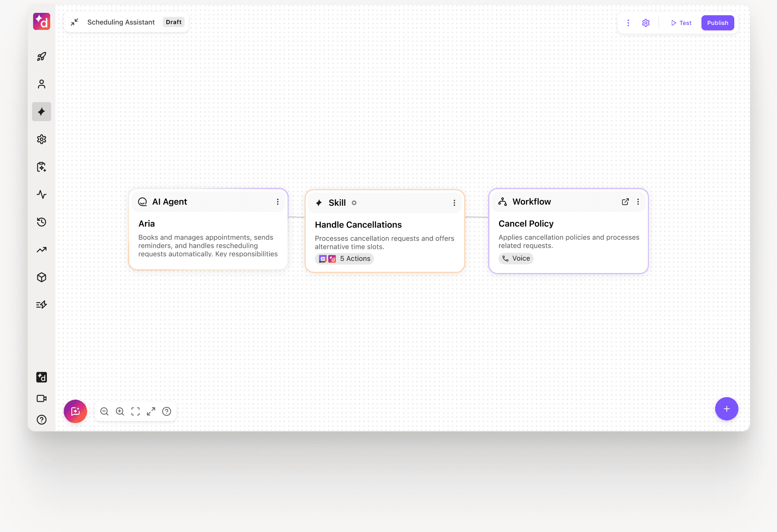Fit canvas to view
The height and width of the screenshot is (532, 777).
tap(135, 411)
